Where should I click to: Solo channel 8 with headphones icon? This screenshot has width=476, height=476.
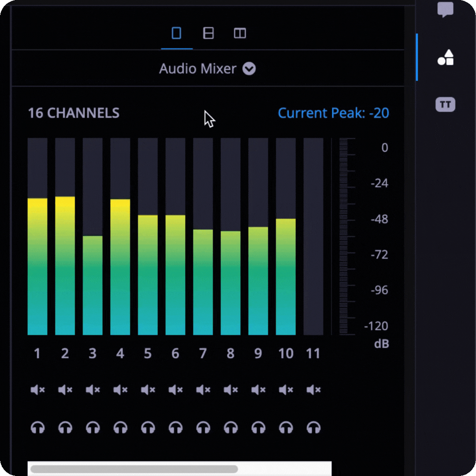point(231,428)
